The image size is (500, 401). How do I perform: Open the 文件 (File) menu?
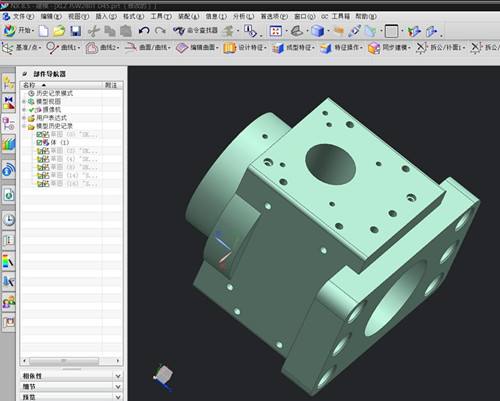click(23, 16)
